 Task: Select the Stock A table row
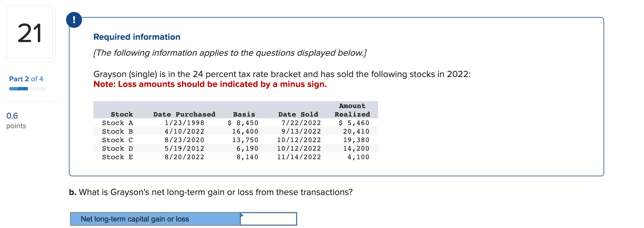coord(236,123)
